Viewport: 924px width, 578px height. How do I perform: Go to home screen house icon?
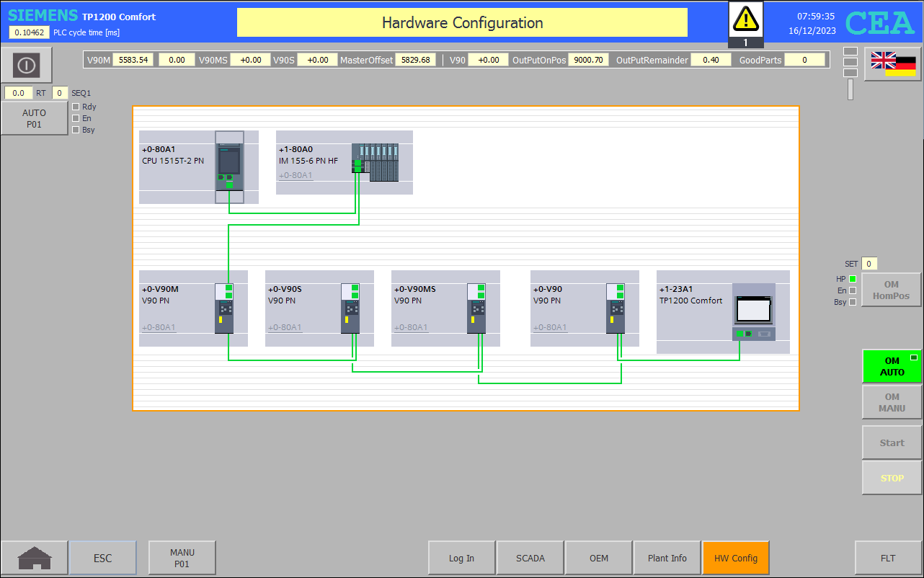(35, 558)
